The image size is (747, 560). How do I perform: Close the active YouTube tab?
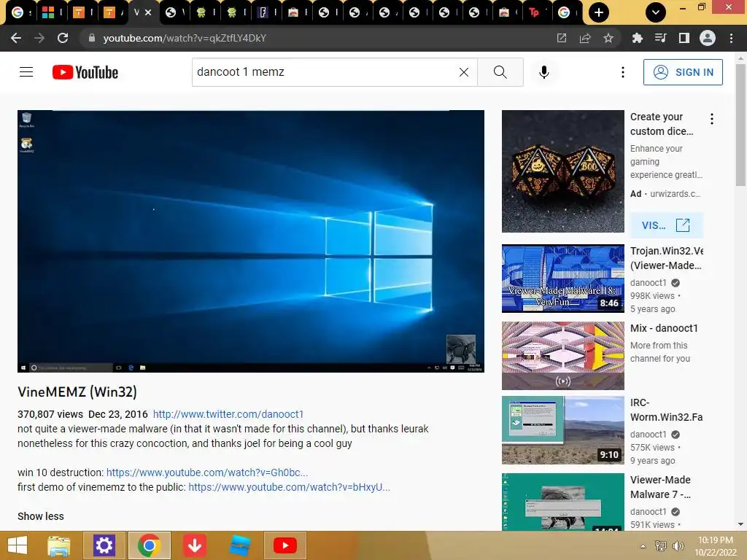pyautogui.click(x=148, y=12)
